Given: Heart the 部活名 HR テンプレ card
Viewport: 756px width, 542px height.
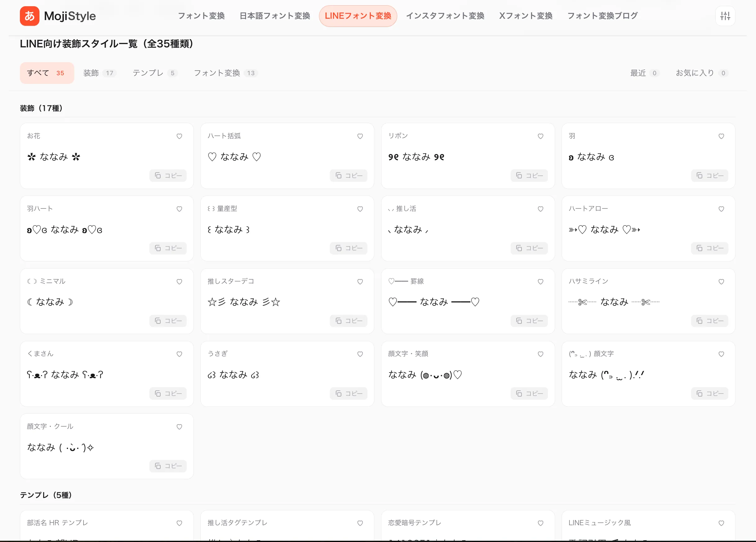Looking at the screenshot, I should (179, 523).
